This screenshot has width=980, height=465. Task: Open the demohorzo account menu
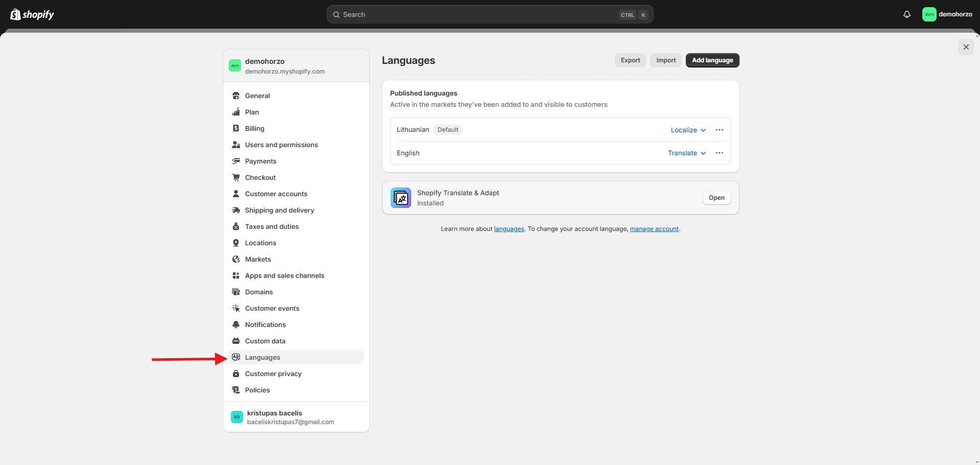pos(947,14)
